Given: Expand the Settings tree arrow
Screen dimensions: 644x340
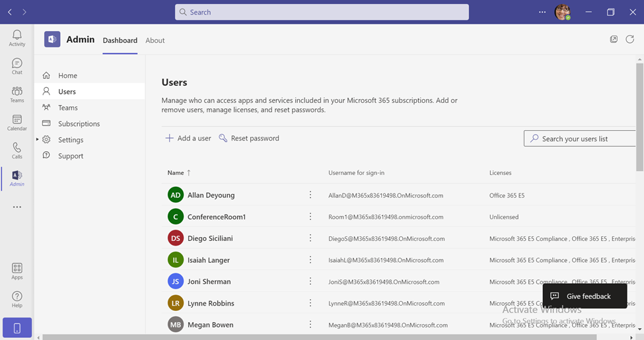Looking at the screenshot, I should (x=38, y=139).
